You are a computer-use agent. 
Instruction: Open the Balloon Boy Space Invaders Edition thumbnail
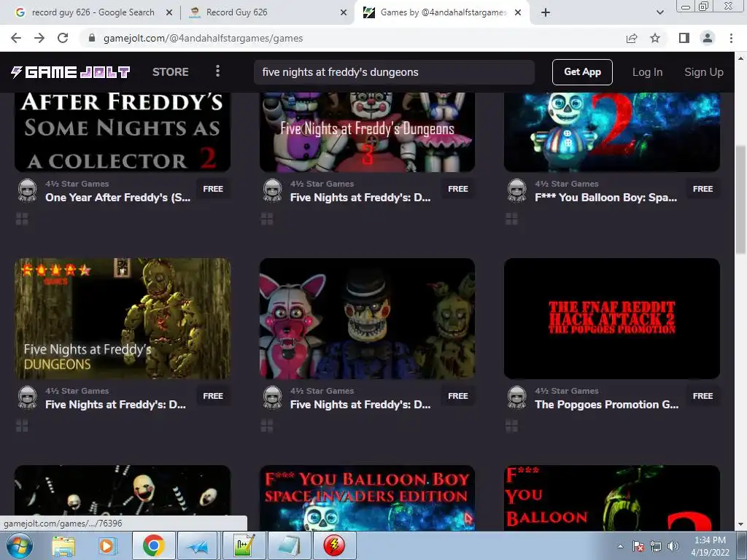pyautogui.click(x=367, y=498)
